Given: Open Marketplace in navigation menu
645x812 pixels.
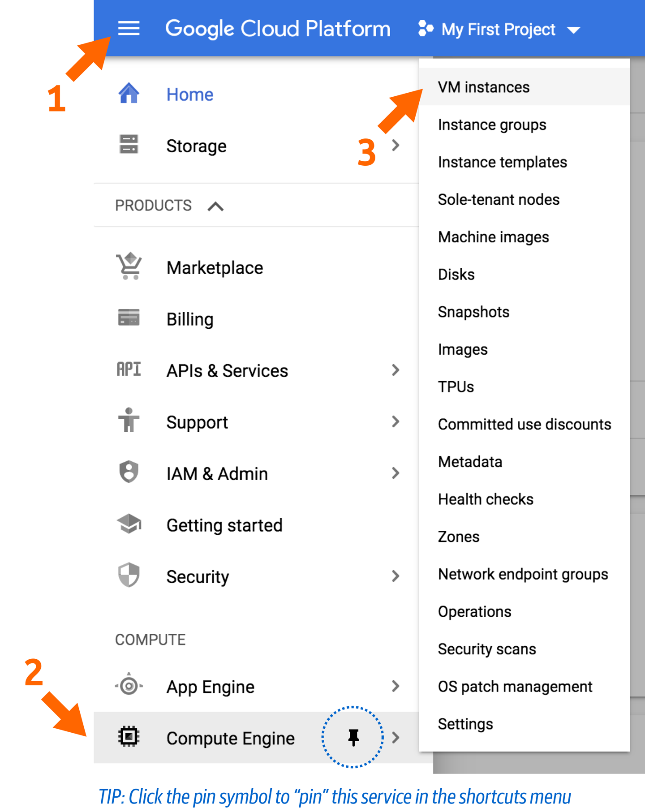Looking at the screenshot, I should [x=215, y=268].
